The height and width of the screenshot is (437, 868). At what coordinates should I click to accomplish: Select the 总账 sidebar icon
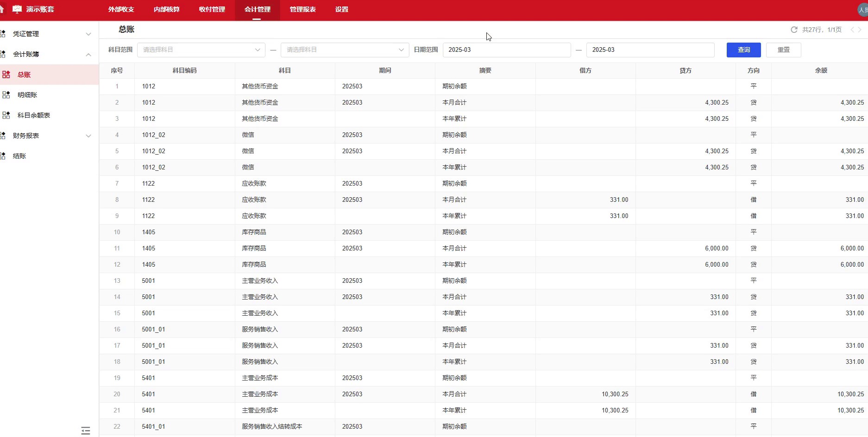6,74
